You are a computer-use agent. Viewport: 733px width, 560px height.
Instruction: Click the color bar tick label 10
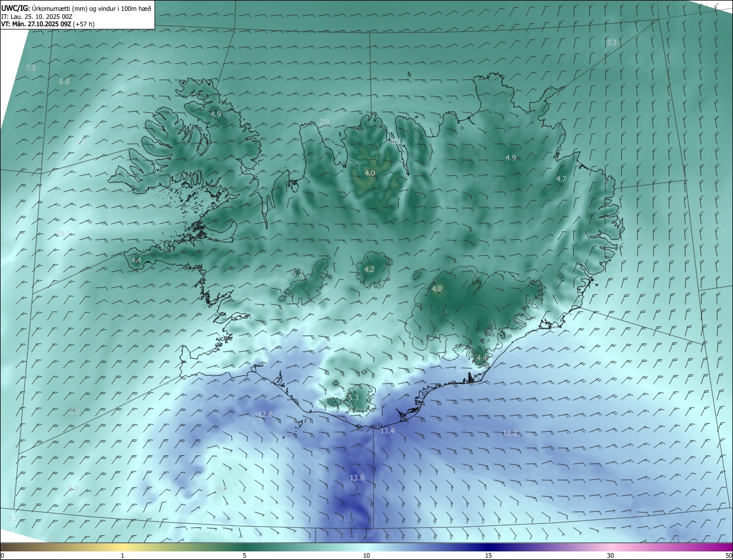(366, 555)
